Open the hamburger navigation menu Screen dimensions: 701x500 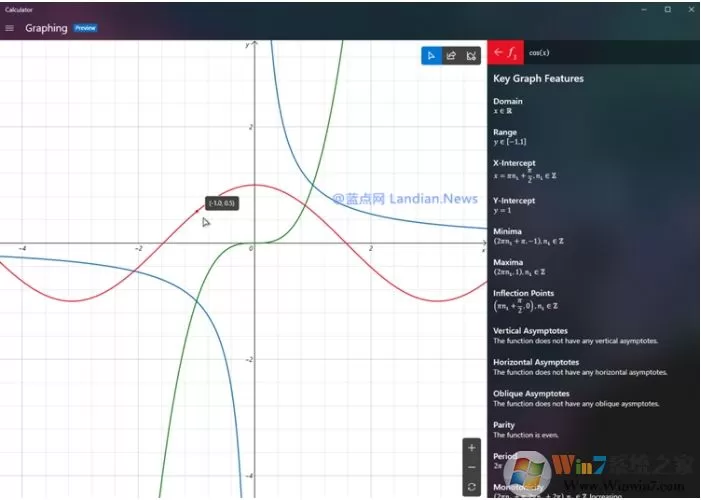click(9, 28)
